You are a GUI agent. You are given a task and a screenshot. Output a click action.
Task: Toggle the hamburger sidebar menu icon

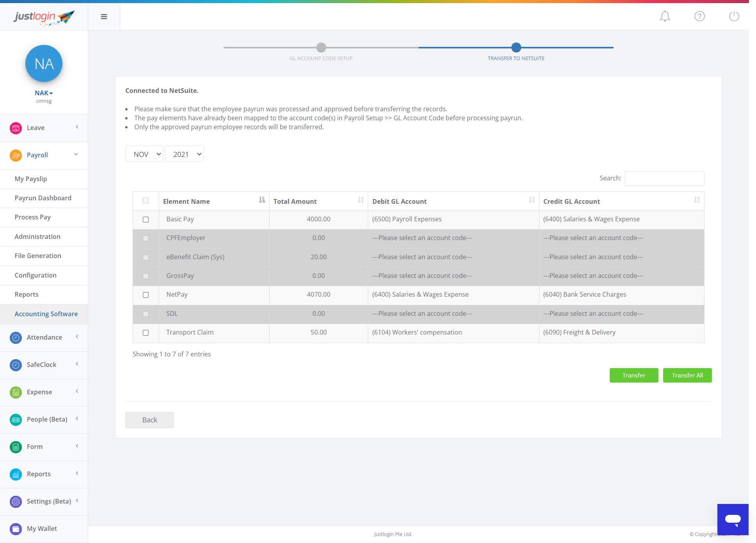pyautogui.click(x=104, y=16)
